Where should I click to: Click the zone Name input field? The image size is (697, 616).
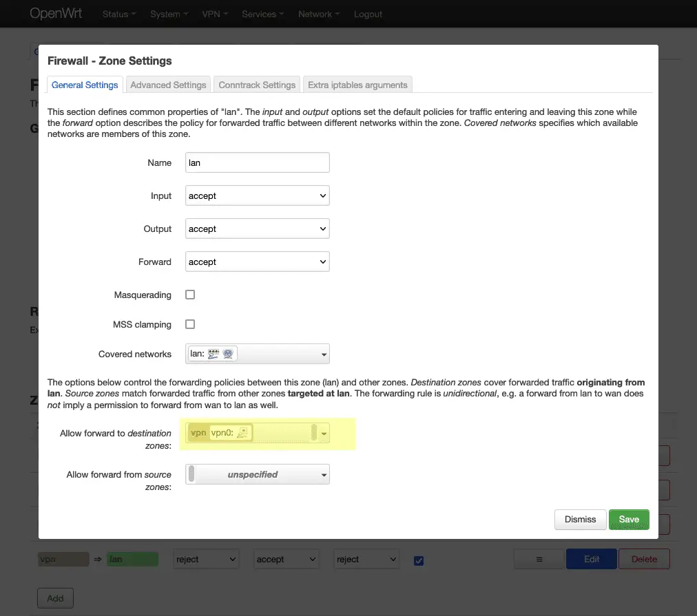(258, 162)
